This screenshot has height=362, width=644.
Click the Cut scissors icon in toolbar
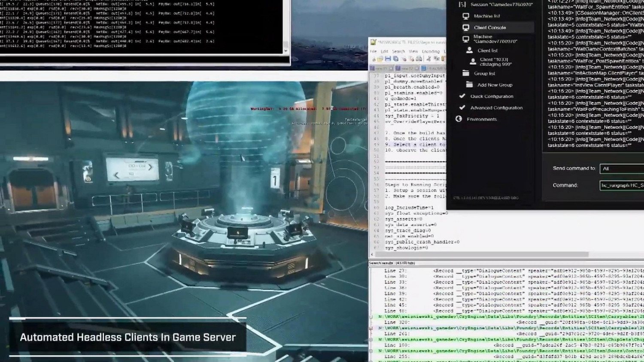tap(428, 59)
